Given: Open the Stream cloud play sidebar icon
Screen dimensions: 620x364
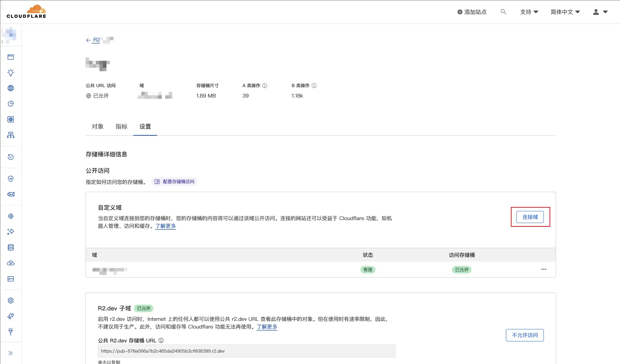Looking at the screenshot, I should click(x=11, y=263).
